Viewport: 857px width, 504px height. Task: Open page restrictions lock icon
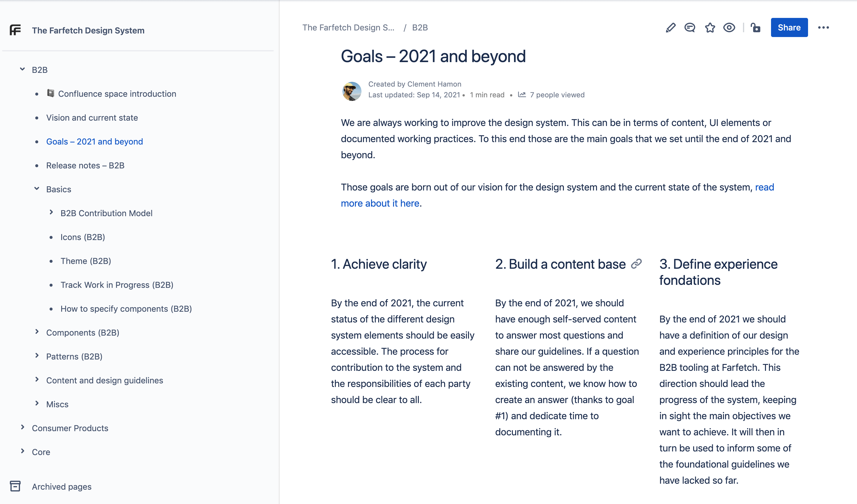tap(755, 27)
